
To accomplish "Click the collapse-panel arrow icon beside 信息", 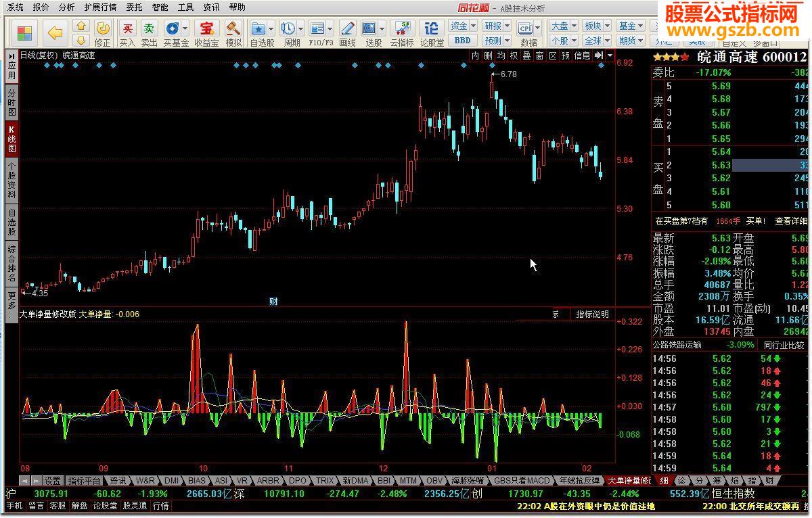I will coord(599,55).
